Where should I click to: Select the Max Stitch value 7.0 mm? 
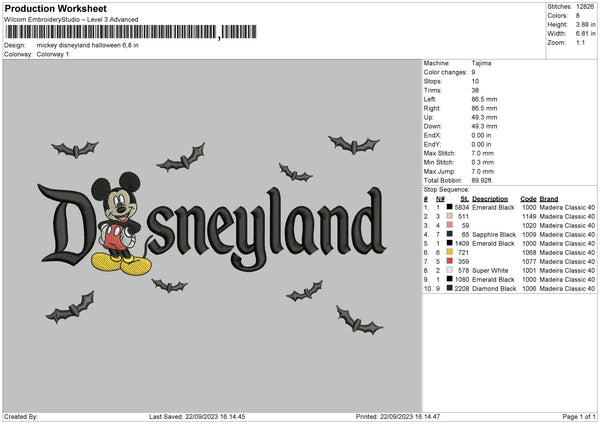(483, 153)
